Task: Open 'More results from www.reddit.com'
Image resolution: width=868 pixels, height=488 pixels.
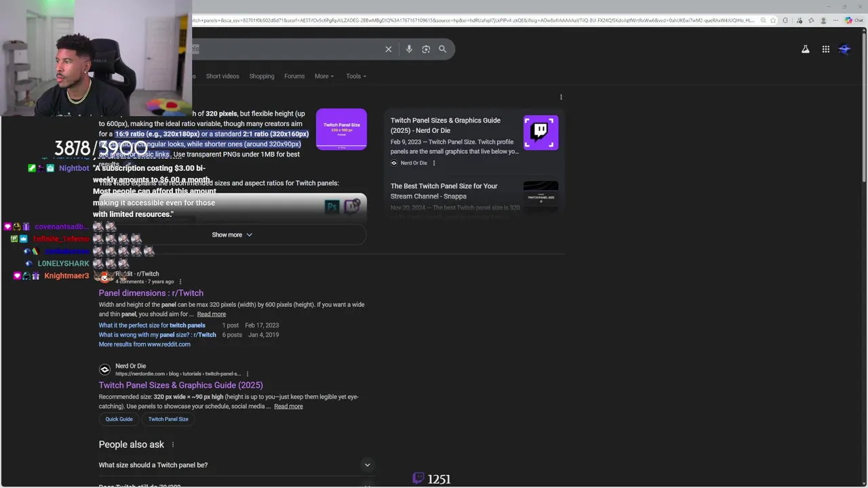Action: [144, 344]
